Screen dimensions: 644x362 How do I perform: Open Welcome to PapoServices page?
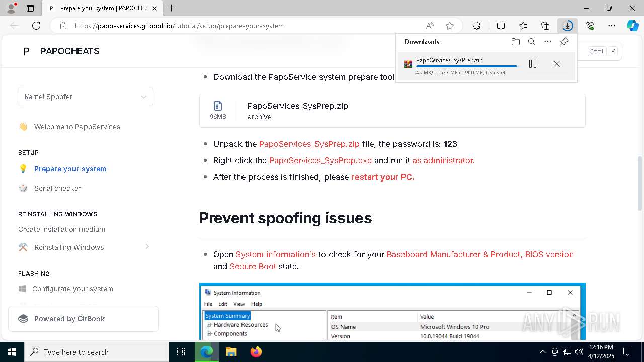click(x=77, y=127)
